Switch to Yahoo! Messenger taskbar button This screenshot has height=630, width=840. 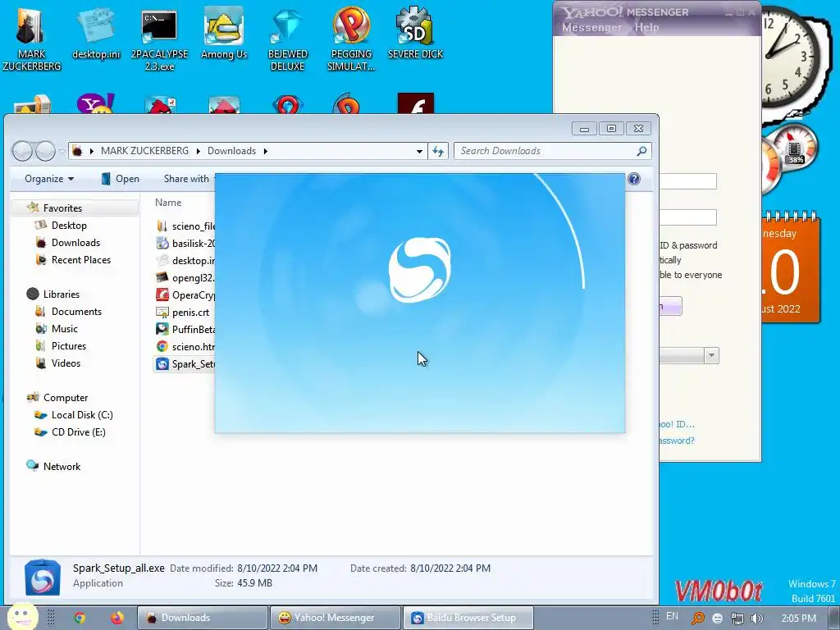coord(336,618)
